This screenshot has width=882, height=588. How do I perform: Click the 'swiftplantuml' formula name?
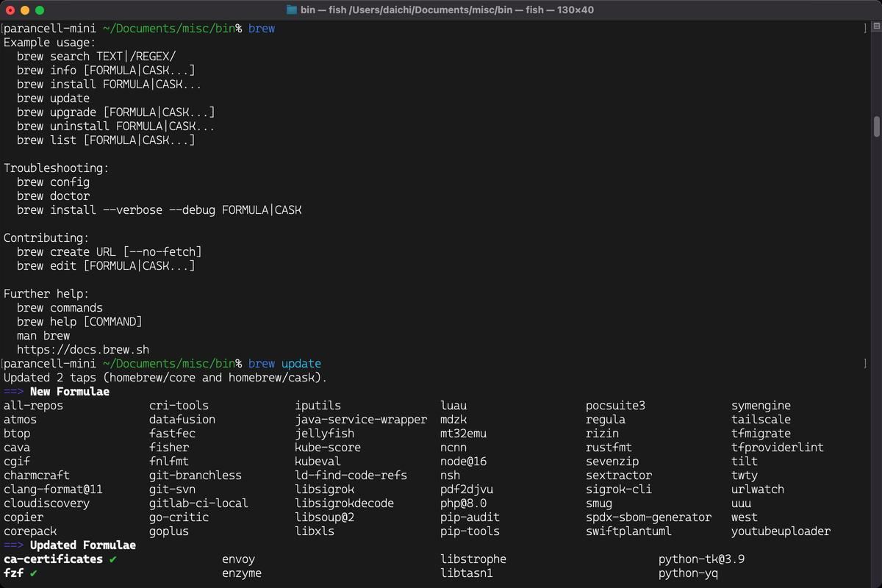point(628,531)
